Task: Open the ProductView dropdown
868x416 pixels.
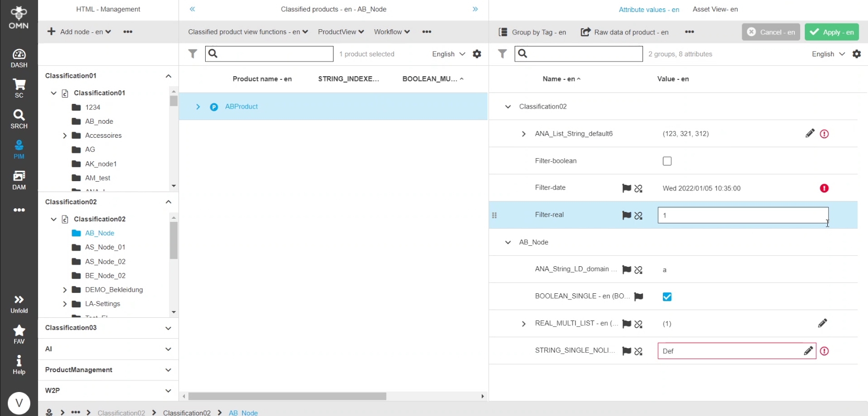Action: tap(340, 32)
